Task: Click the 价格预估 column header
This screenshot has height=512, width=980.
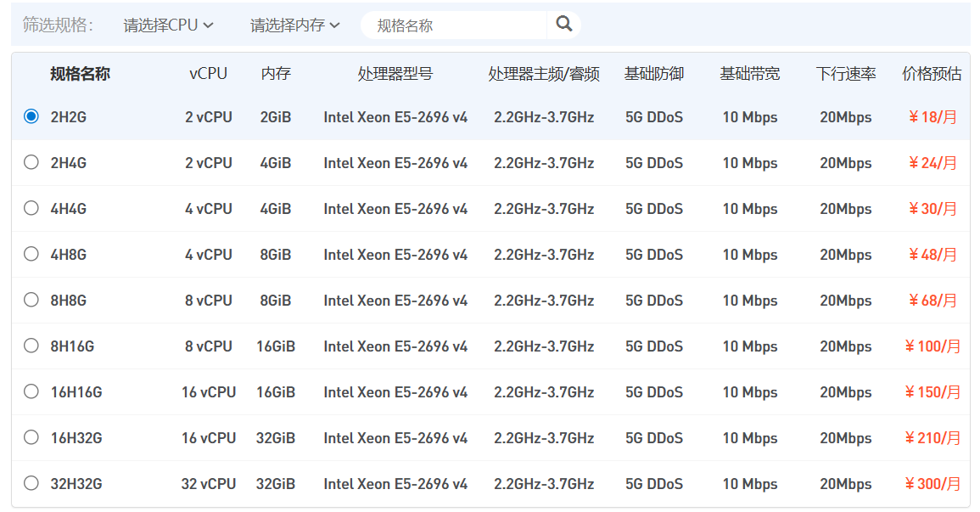Action: [932, 74]
